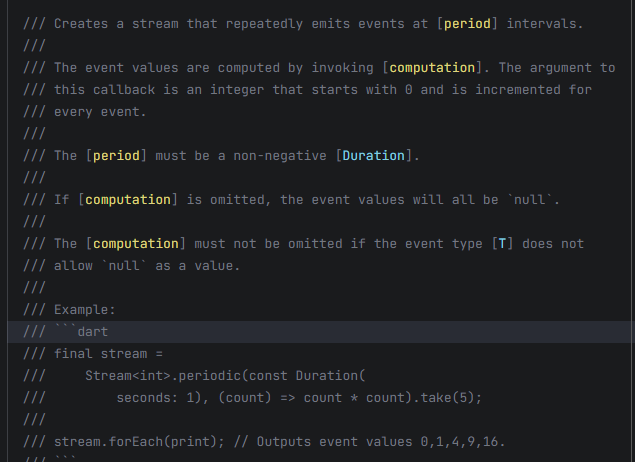The image size is (635, 462).
Task: Click the "every event." comment line
Action: [100, 112]
